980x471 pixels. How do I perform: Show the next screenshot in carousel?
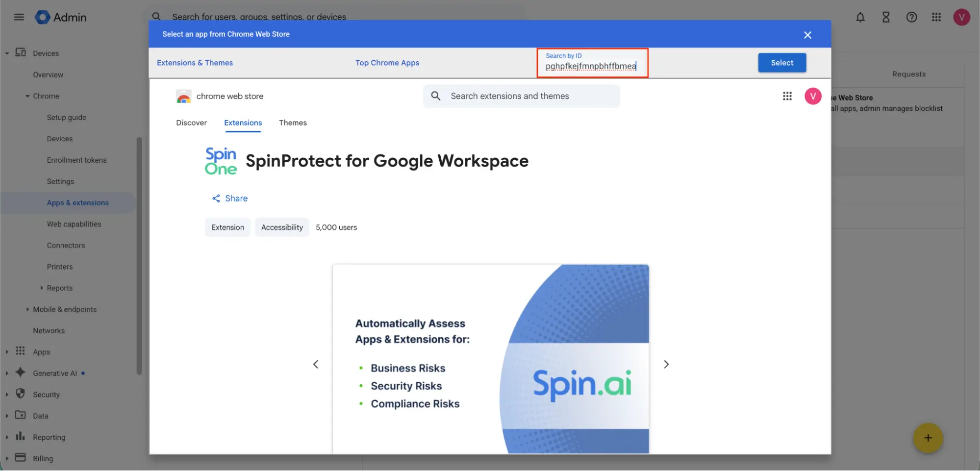(x=666, y=364)
